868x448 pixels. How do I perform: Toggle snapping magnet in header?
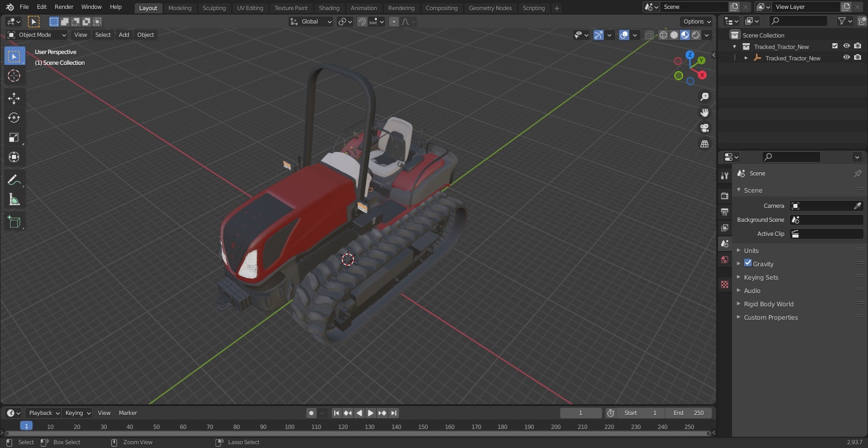click(x=362, y=22)
